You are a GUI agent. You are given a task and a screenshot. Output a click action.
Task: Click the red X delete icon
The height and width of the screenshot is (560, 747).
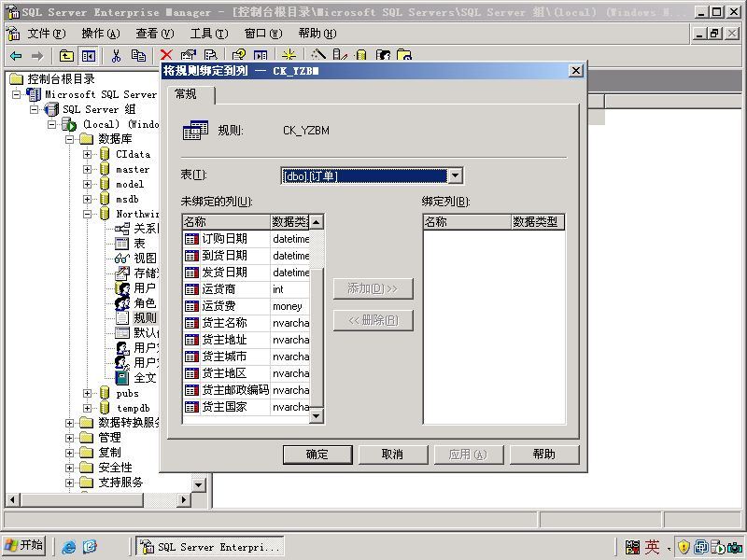point(166,55)
